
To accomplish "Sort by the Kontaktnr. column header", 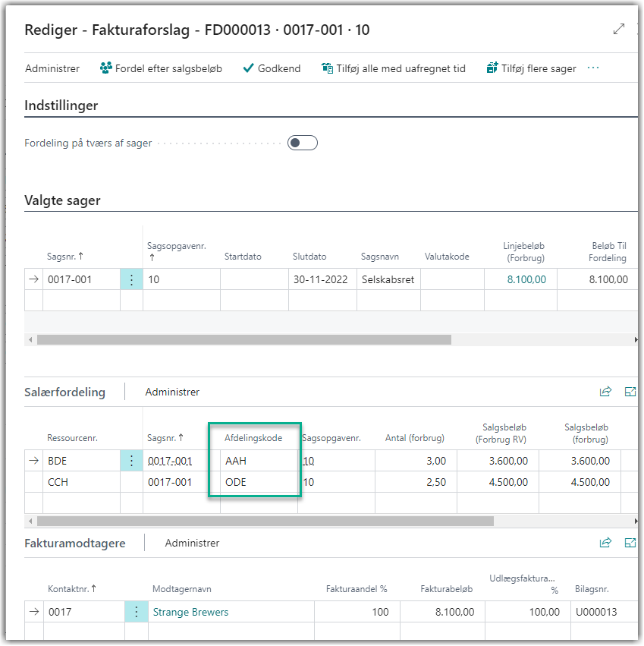I will pyautogui.click(x=72, y=589).
